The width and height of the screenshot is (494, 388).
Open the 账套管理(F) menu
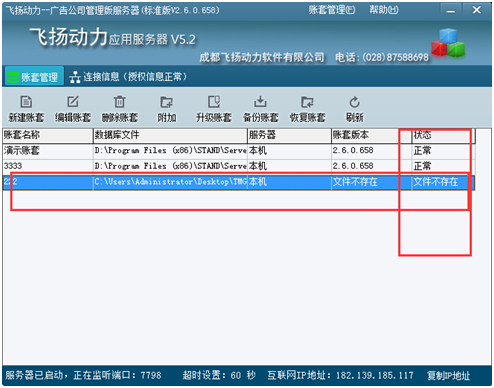click(332, 10)
